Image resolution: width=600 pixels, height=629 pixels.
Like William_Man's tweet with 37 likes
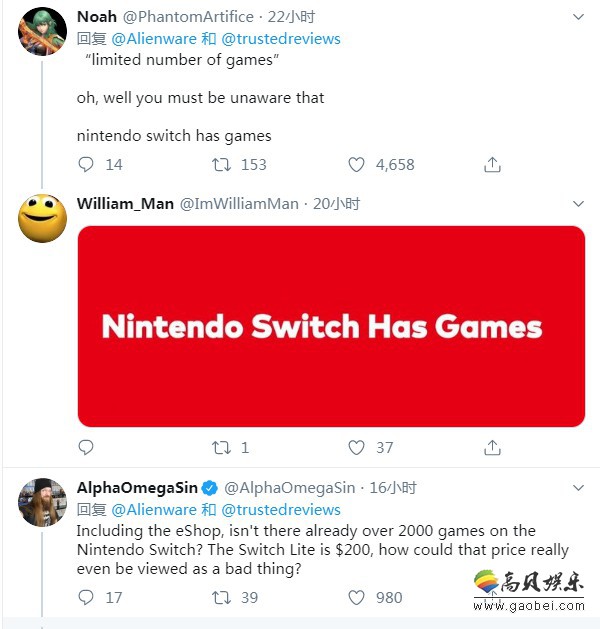point(357,447)
